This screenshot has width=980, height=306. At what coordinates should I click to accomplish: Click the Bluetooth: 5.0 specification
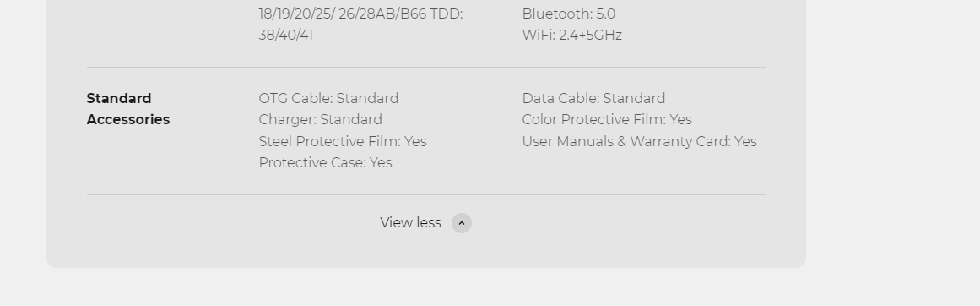[569, 14]
